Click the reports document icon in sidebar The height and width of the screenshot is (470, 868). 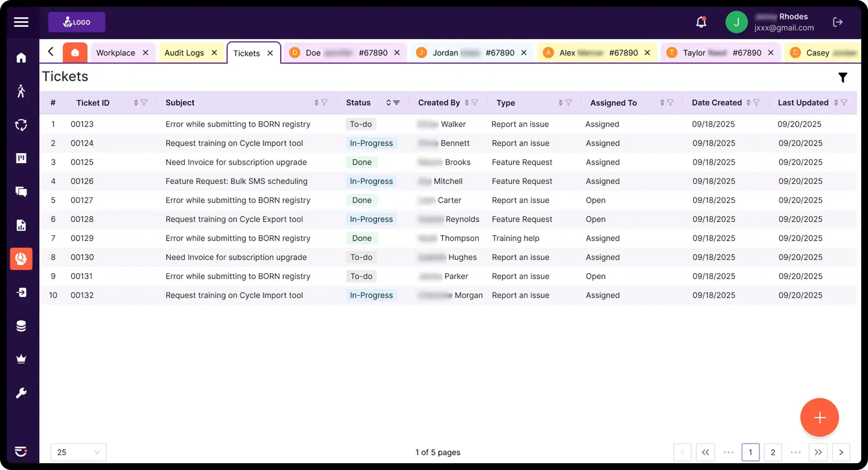click(x=21, y=225)
